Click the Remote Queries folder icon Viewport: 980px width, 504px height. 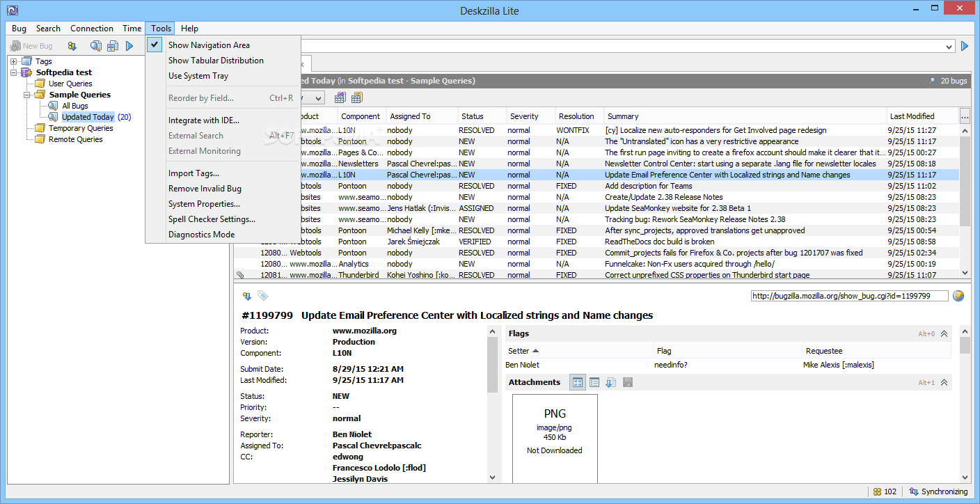(40, 139)
